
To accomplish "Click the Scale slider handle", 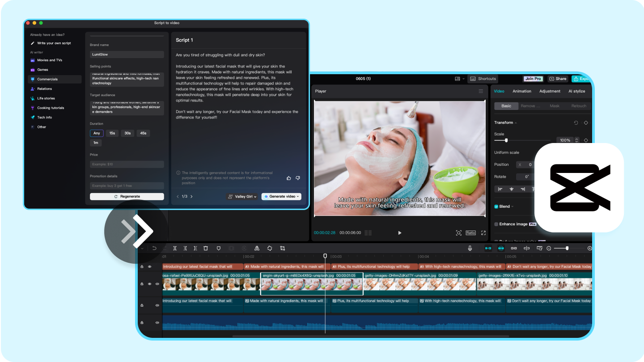I will click(506, 140).
